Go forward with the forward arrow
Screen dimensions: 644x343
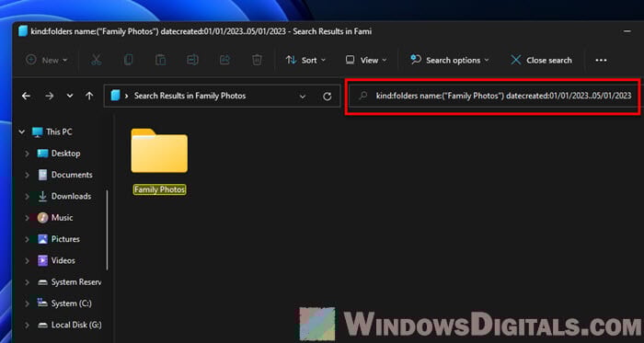(x=50, y=96)
